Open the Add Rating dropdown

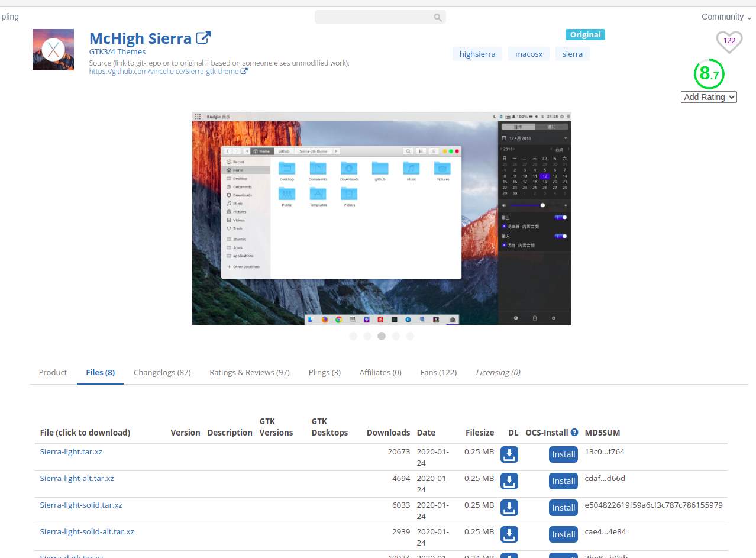click(x=709, y=97)
